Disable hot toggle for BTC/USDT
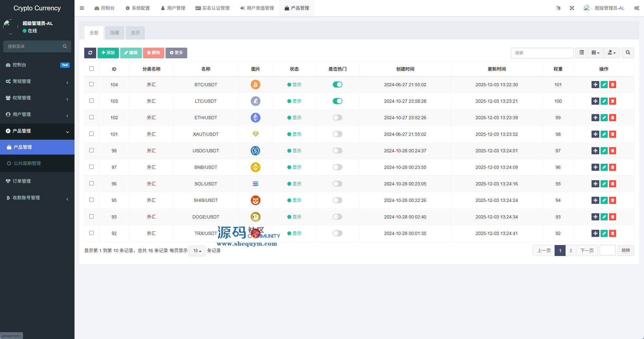Viewport: 644px width, 339px height. [x=337, y=85]
